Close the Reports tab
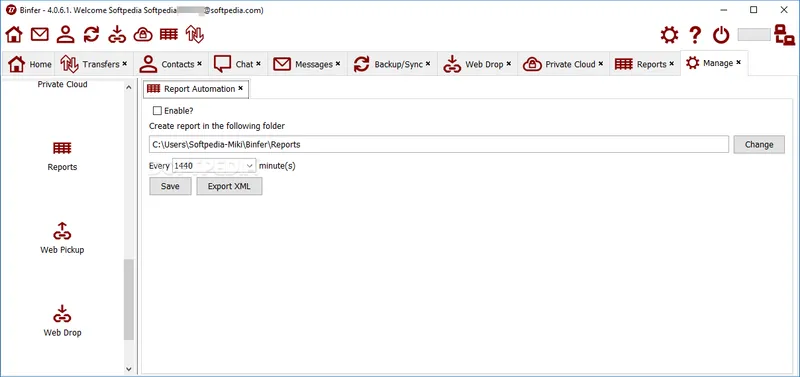 [671, 64]
